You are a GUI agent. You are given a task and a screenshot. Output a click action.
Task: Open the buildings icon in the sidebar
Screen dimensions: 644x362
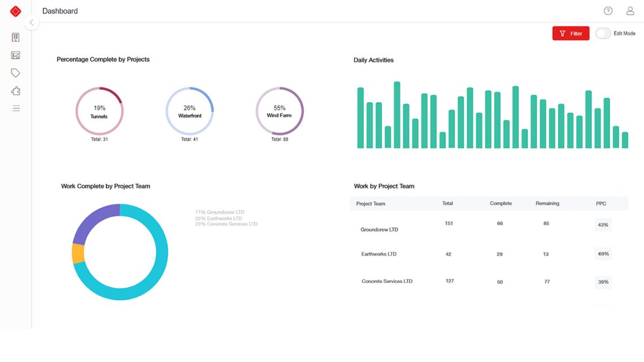point(15,37)
